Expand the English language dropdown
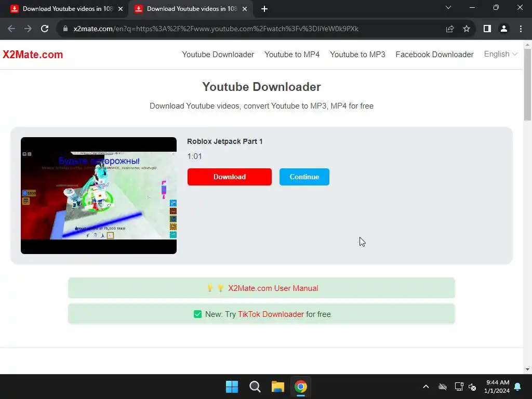 coord(500,54)
